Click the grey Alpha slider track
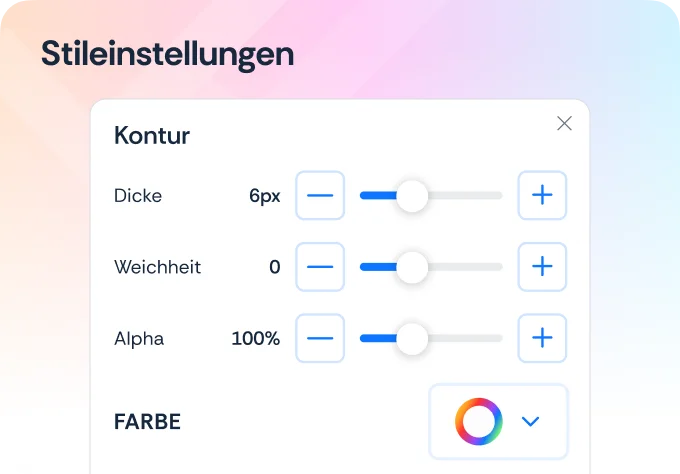The height and width of the screenshot is (474, 680). tap(465, 339)
